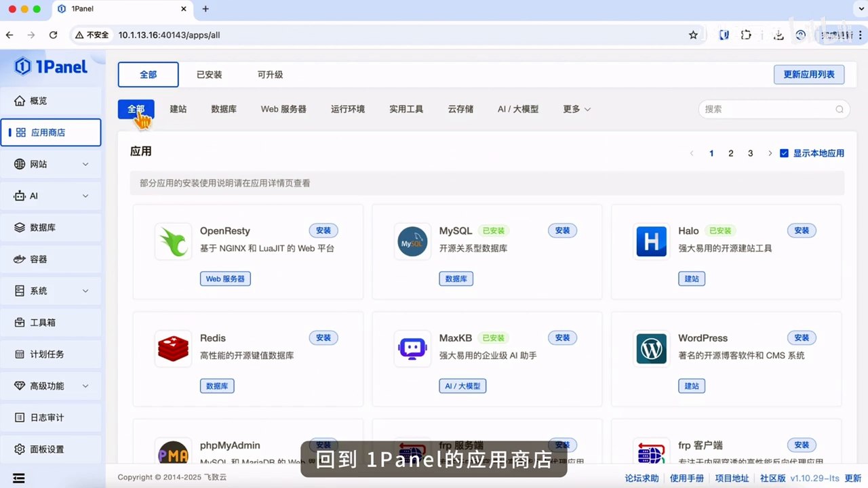
Task: Click the search magnifier icon
Action: point(840,109)
